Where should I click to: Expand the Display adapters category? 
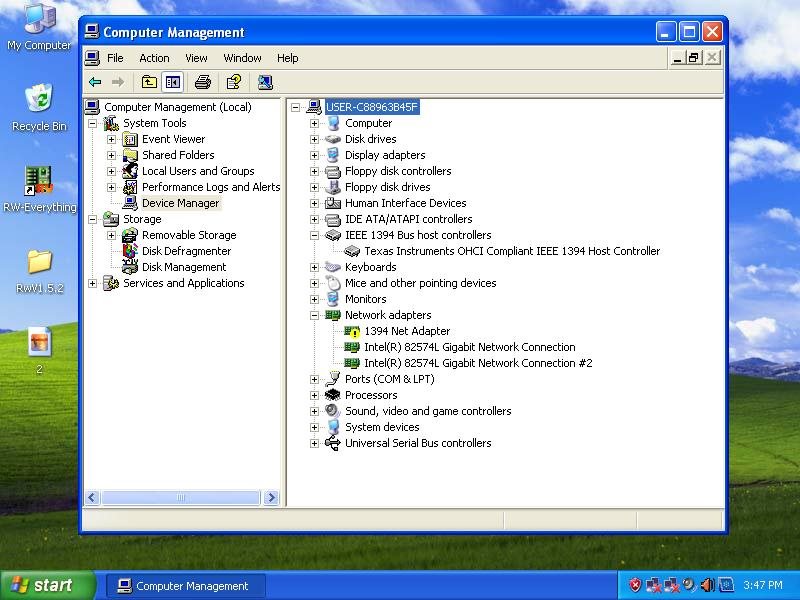314,155
